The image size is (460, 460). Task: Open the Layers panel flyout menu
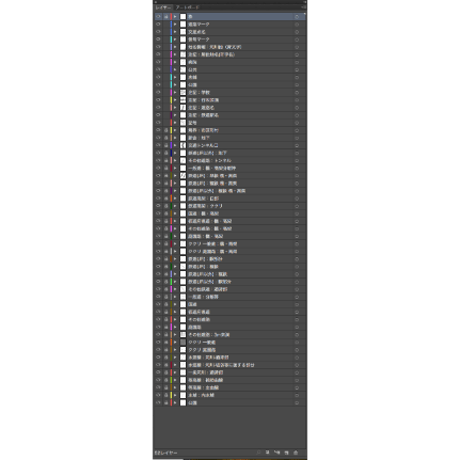(x=304, y=7)
